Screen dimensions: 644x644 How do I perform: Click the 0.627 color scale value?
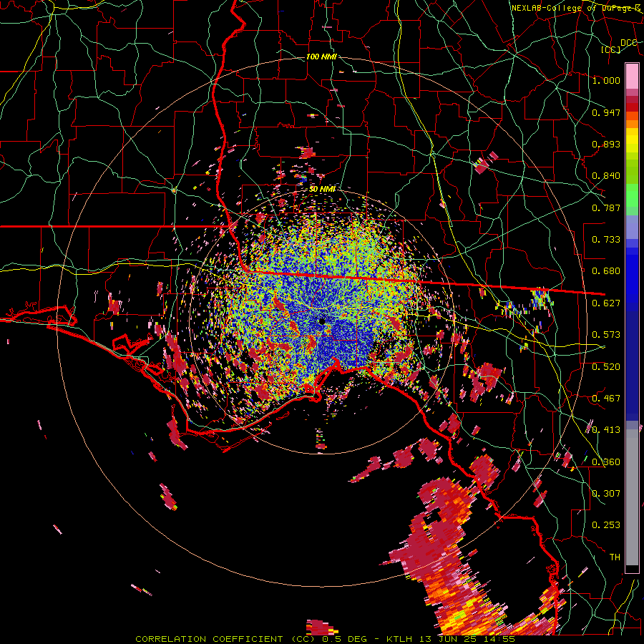point(606,303)
